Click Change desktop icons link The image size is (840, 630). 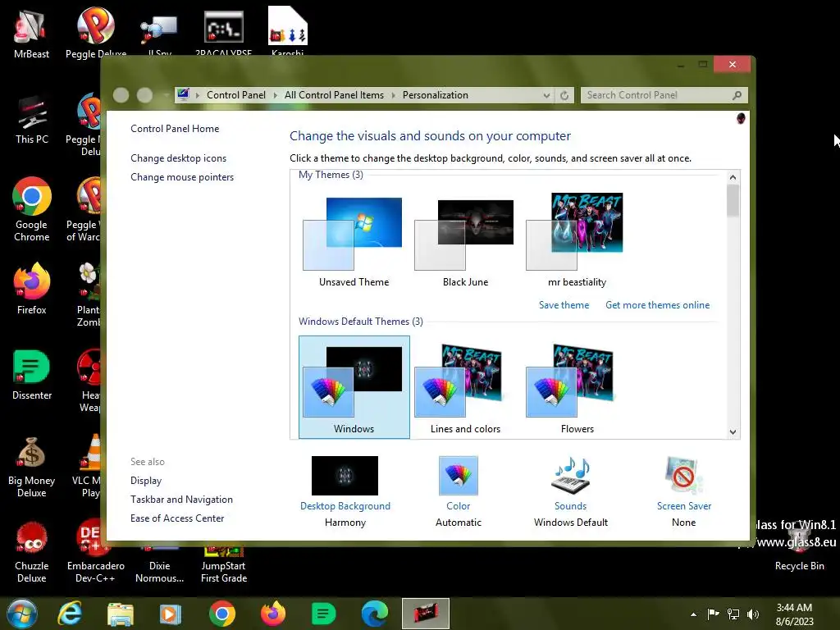(178, 158)
